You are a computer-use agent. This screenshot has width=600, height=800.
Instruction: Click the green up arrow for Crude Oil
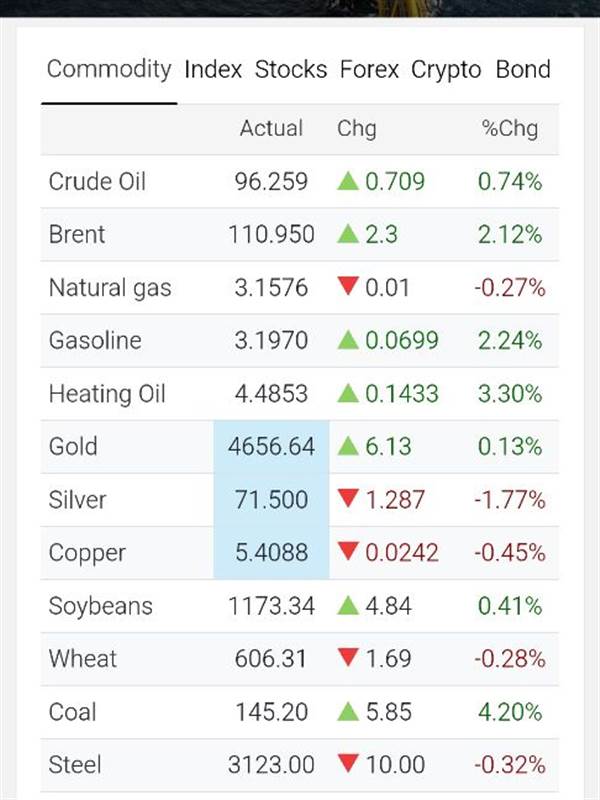pyautogui.click(x=348, y=182)
